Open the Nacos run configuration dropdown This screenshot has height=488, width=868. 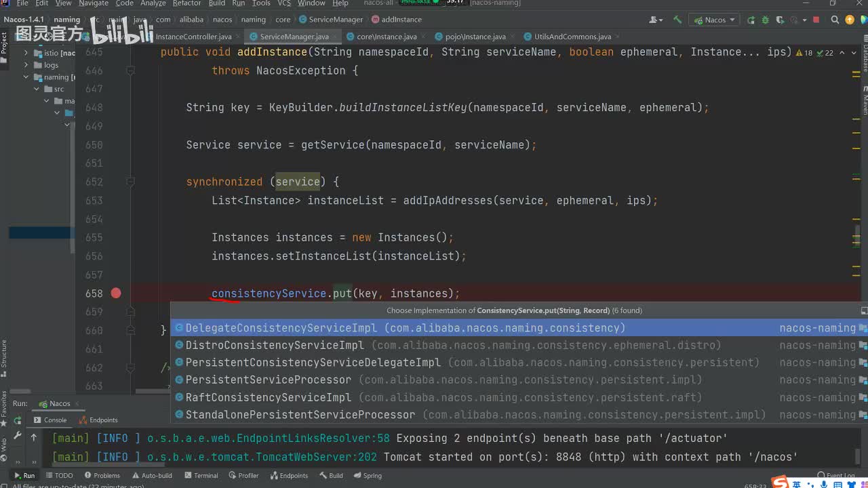pos(713,20)
